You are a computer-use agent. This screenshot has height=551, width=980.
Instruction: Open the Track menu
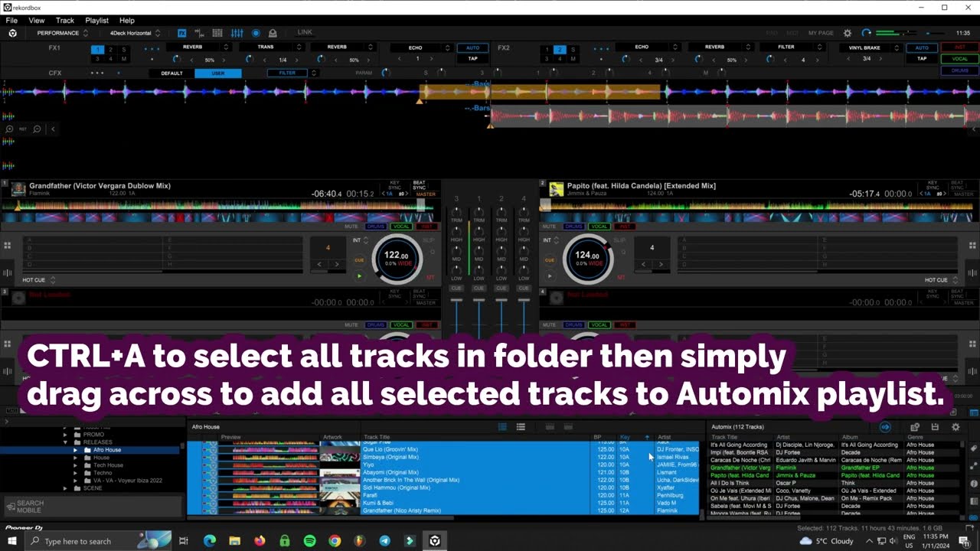coord(65,21)
